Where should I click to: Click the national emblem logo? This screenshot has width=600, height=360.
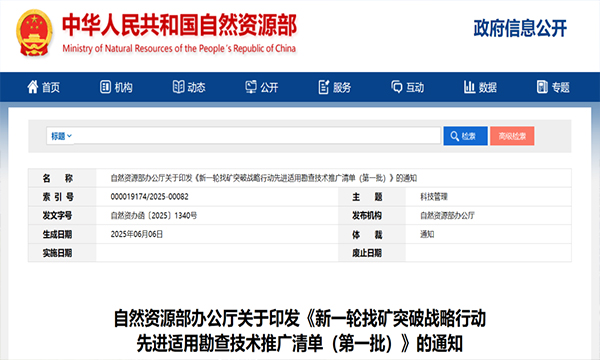point(34,33)
